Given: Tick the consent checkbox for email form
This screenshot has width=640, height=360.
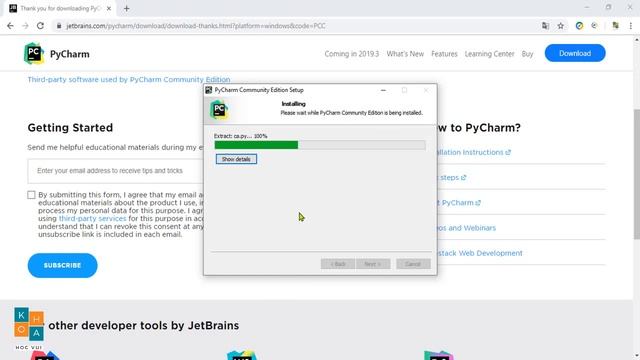Looking at the screenshot, I should click(x=31, y=195).
